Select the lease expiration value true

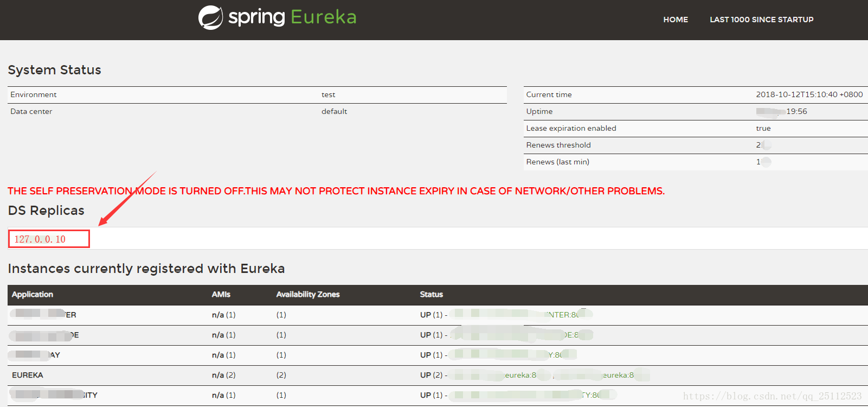point(763,128)
